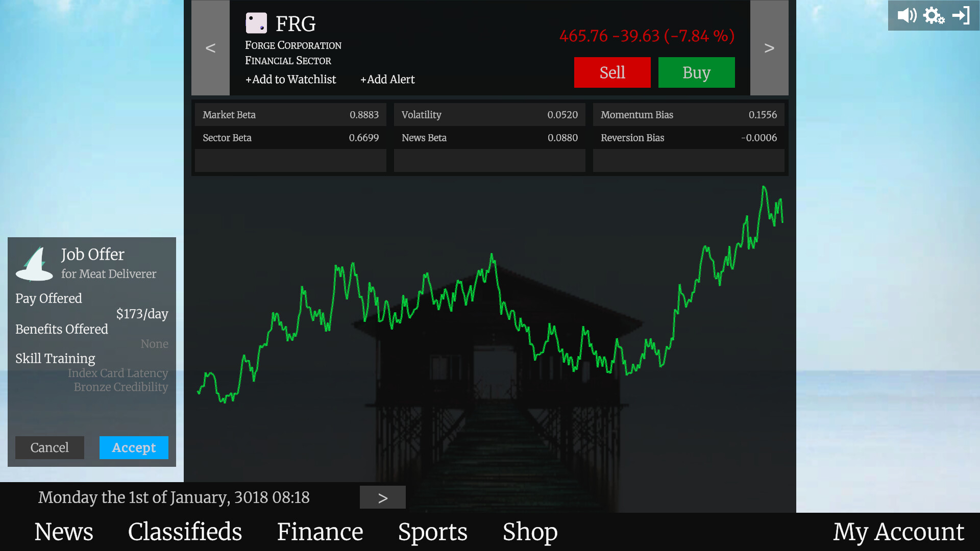Click the Job Offer hat icon
980x551 pixels.
pos(34,263)
